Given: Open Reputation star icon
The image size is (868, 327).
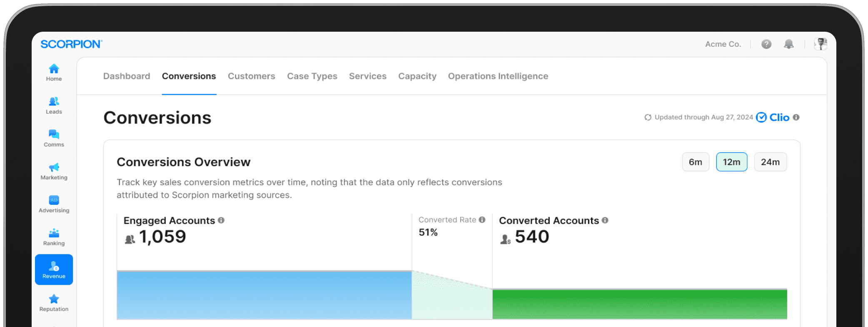Looking at the screenshot, I should click(x=54, y=299).
